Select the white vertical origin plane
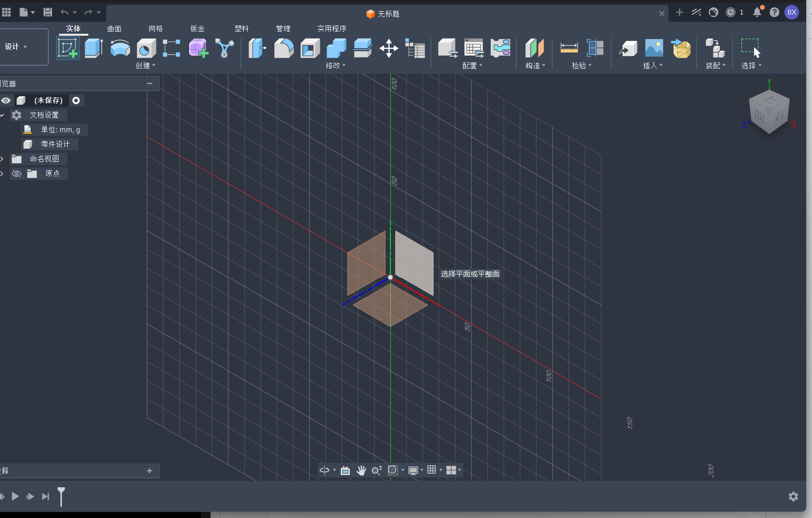 click(414, 263)
